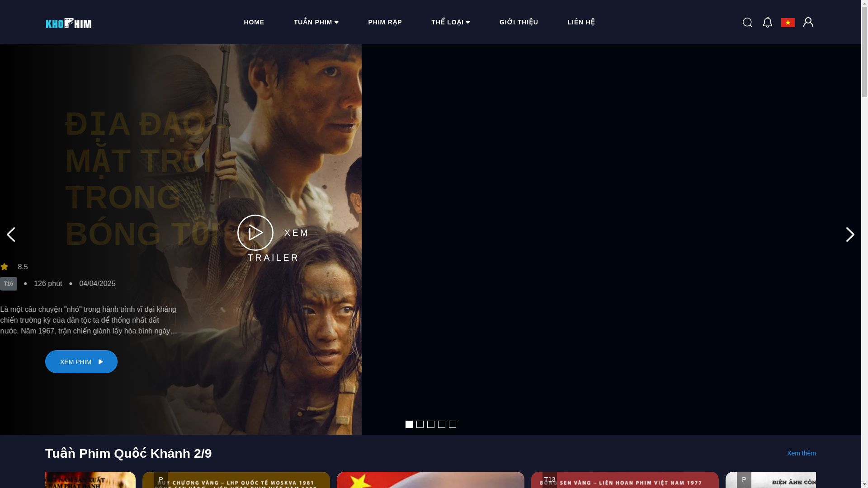Open the search icon
The image size is (868, 488).
tap(747, 22)
